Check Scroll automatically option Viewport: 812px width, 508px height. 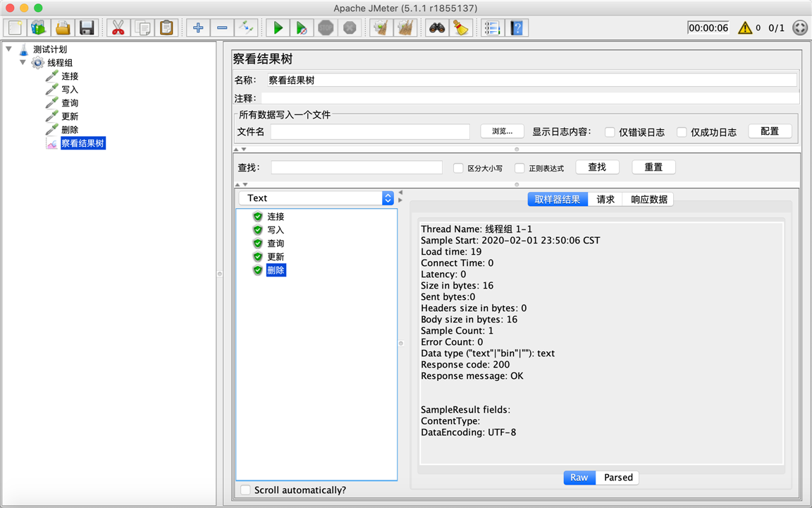[245, 490]
